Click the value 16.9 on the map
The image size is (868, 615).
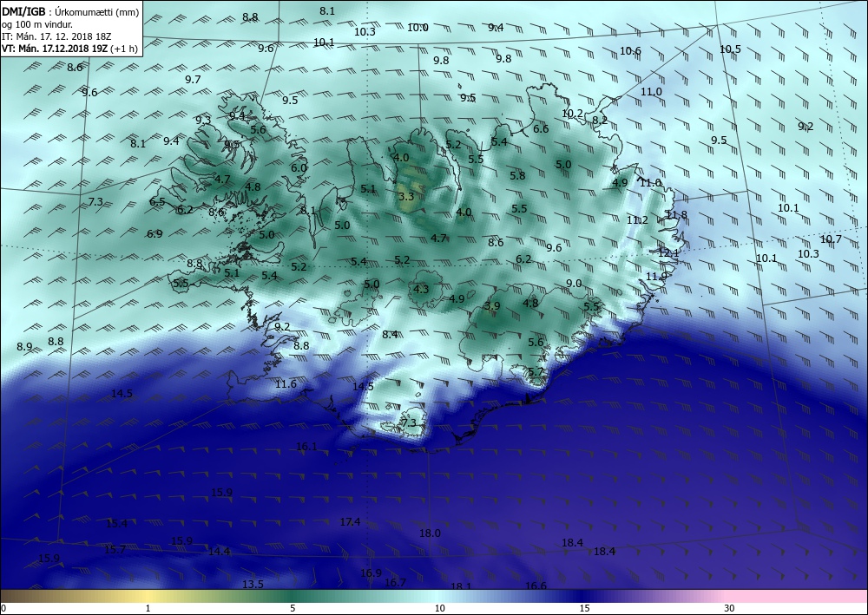click(x=371, y=573)
